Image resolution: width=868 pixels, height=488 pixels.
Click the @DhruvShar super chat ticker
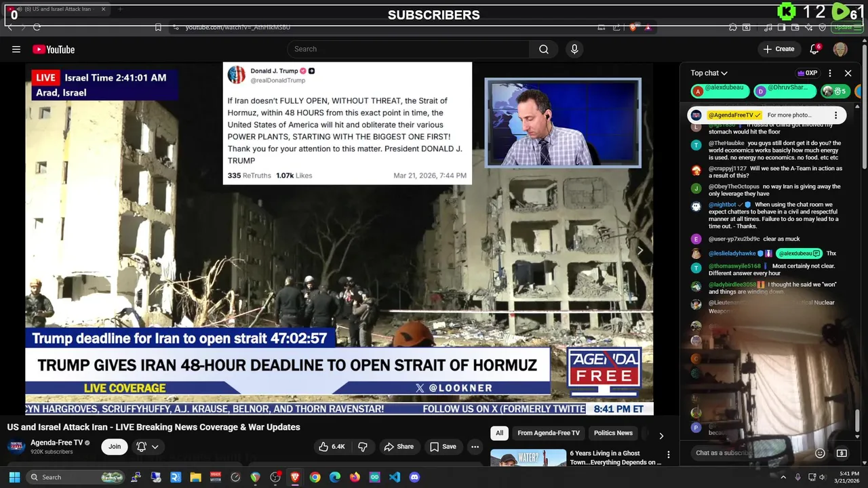(x=785, y=90)
